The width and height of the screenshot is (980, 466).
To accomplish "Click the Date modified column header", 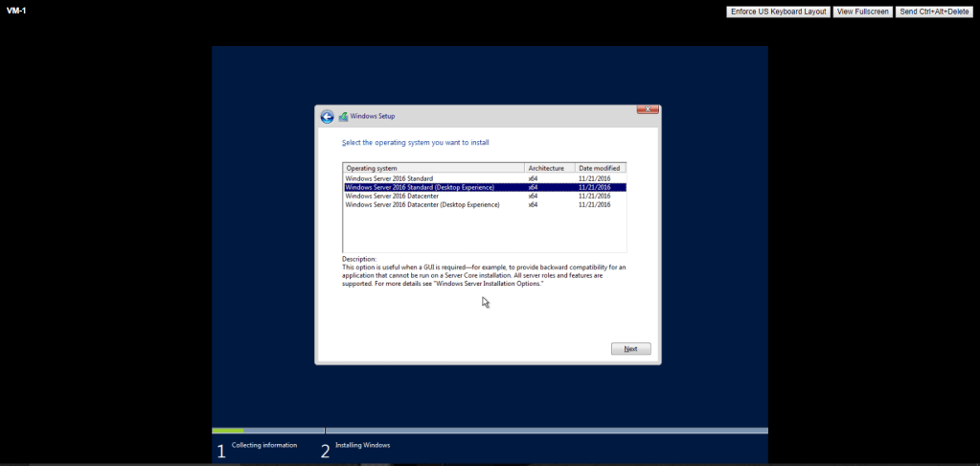I will [x=600, y=168].
